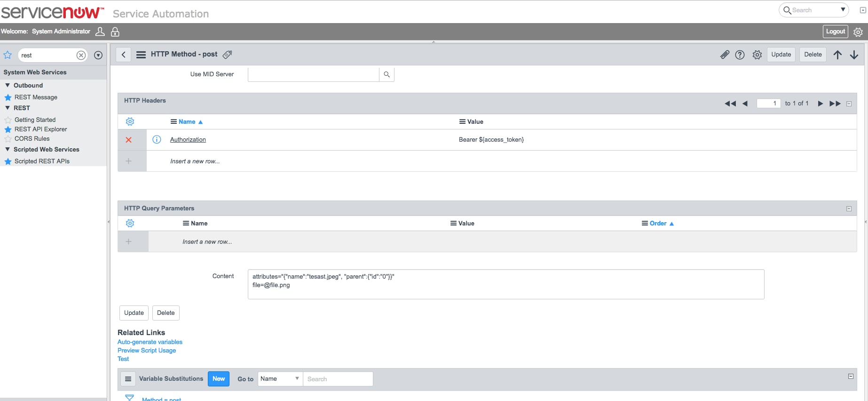
Task: Collapse the HTTP Query Parameters section
Action: [x=849, y=209]
